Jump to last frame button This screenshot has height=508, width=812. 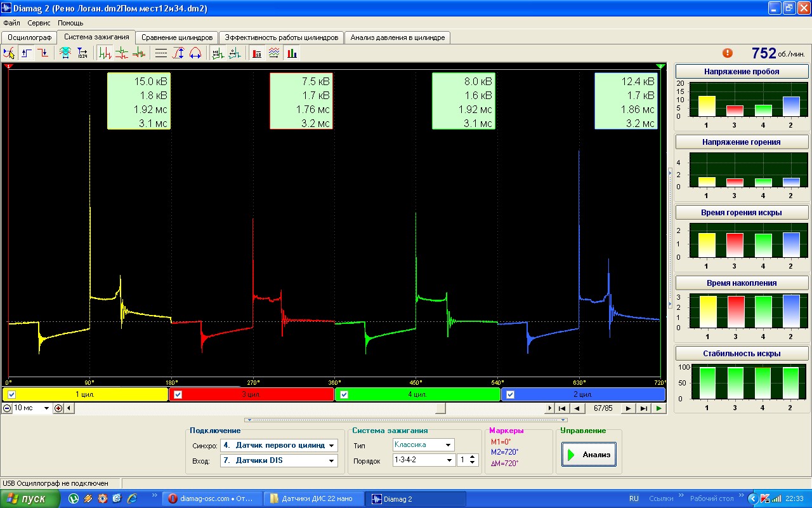644,408
